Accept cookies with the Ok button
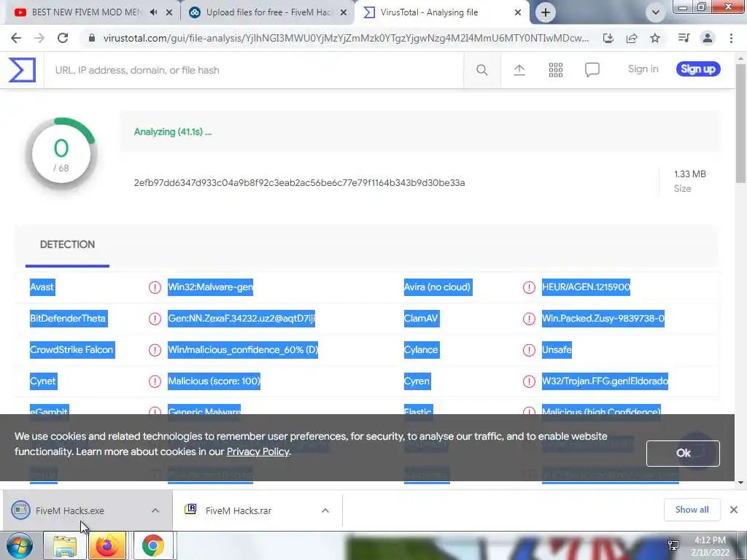747x560 pixels. click(x=683, y=454)
